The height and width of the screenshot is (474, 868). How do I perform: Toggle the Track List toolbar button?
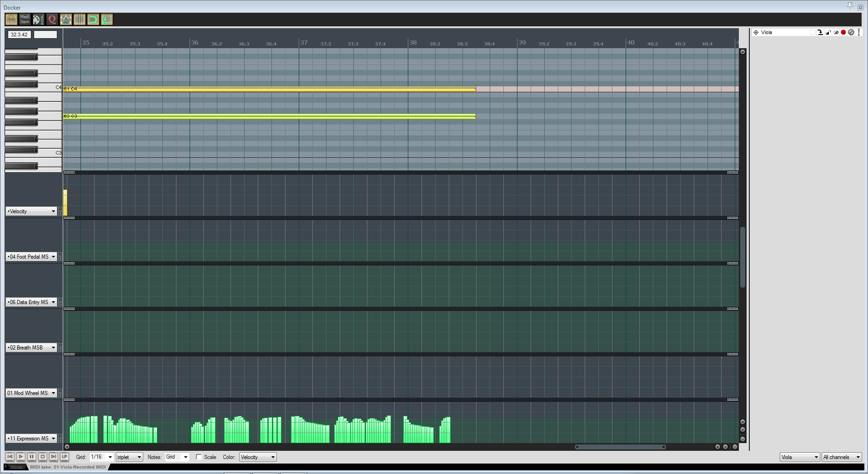(x=11, y=19)
